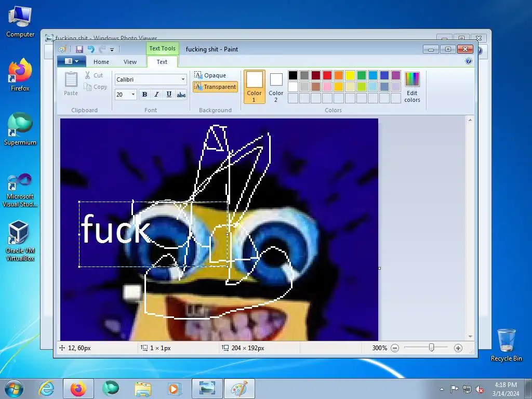
Task: Select Opaque background option
Action: pyautogui.click(x=210, y=75)
